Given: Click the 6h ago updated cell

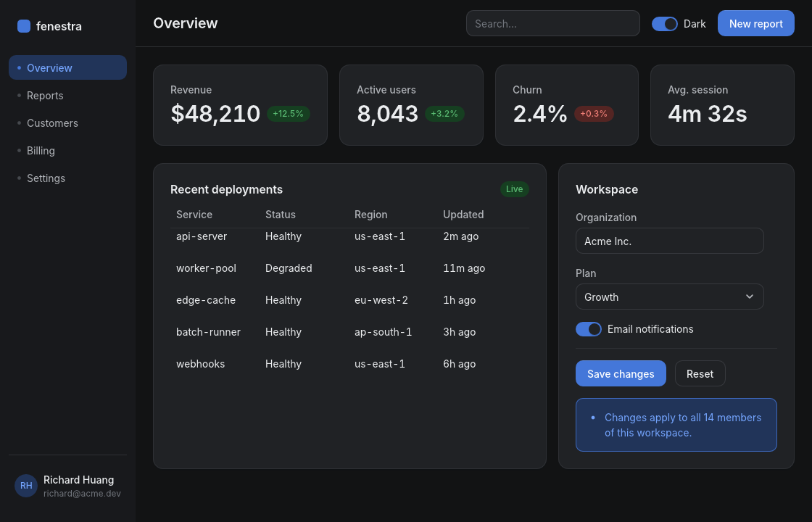Looking at the screenshot, I should click(x=460, y=364).
